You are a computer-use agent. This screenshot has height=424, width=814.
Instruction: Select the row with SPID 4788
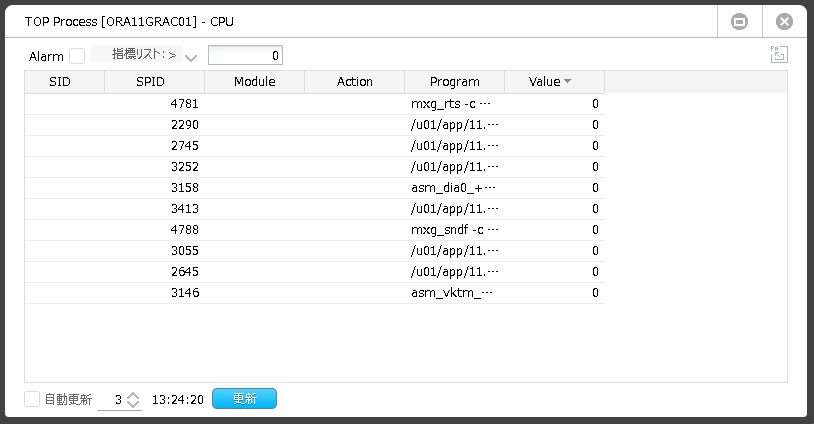(x=315, y=230)
